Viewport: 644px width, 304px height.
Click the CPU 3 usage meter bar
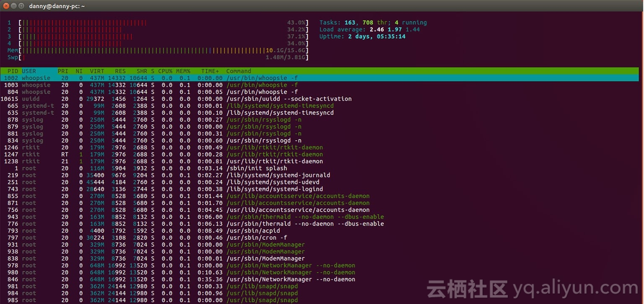164,37
